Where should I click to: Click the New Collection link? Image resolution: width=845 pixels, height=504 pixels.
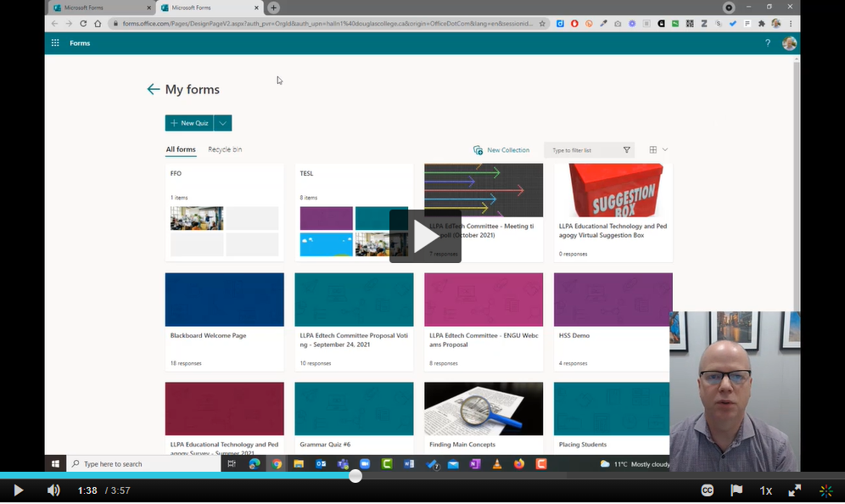(x=501, y=150)
